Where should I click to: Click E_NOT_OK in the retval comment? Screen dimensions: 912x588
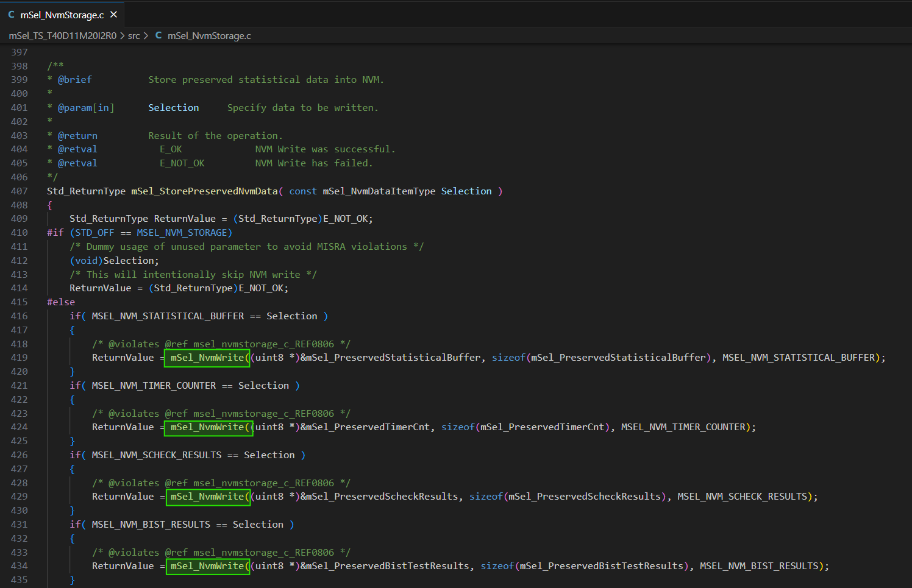point(182,163)
